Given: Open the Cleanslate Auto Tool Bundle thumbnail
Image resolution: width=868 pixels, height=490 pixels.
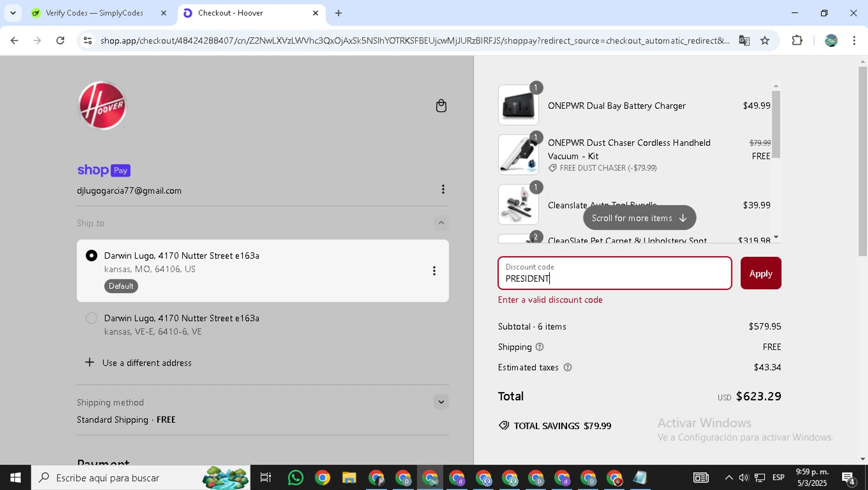Looking at the screenshot, I should [x=518, y=204].
